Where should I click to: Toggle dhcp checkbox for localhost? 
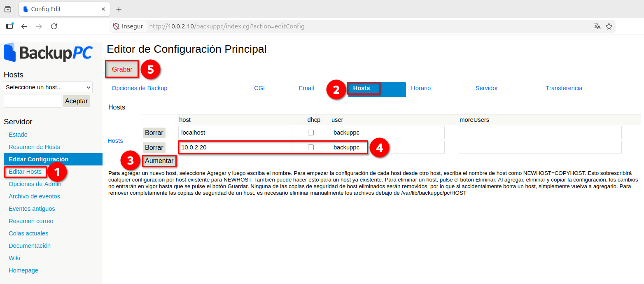[311, 133]
